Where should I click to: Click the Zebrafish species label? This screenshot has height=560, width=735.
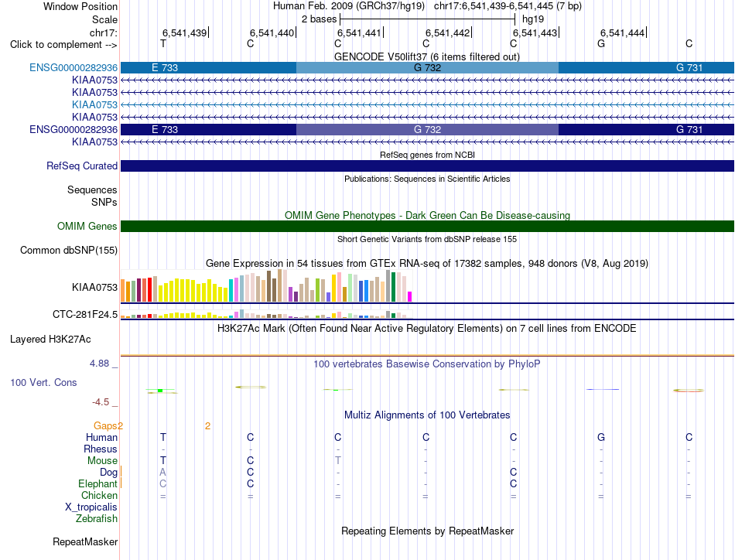click(x=97, y=519)
